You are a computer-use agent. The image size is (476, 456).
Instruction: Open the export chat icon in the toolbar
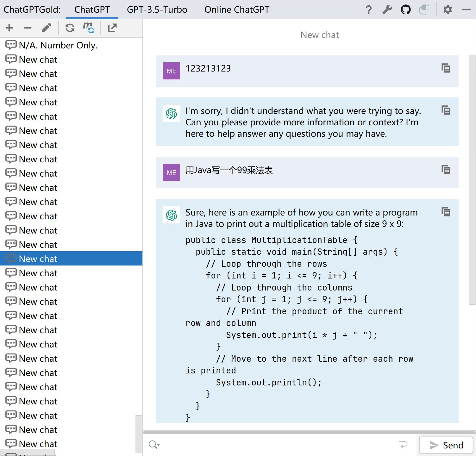pos(112,28)
